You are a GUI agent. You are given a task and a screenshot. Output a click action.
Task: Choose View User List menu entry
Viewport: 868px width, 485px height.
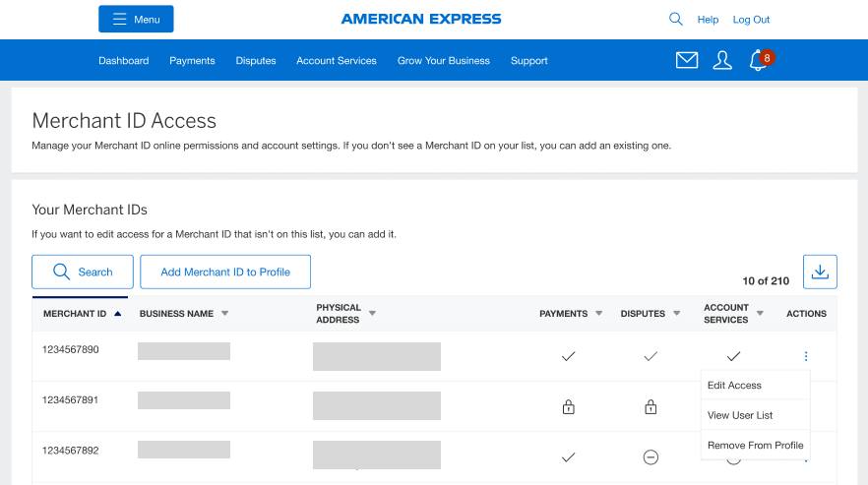756,415
